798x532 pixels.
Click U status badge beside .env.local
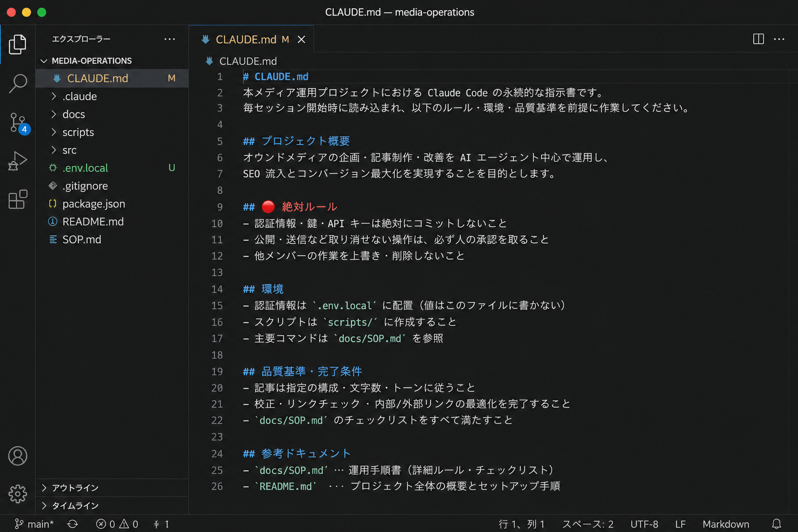(x=171, y=168)
